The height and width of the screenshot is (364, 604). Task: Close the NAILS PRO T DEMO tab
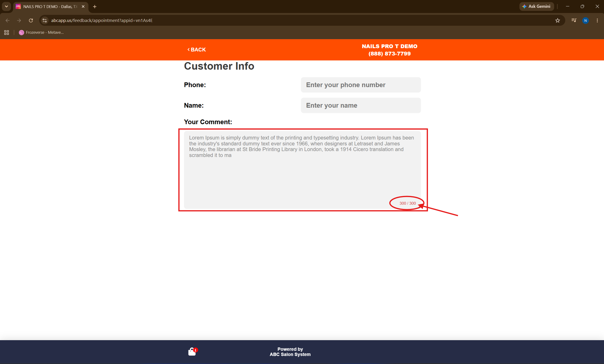click(x=83, y=7)
